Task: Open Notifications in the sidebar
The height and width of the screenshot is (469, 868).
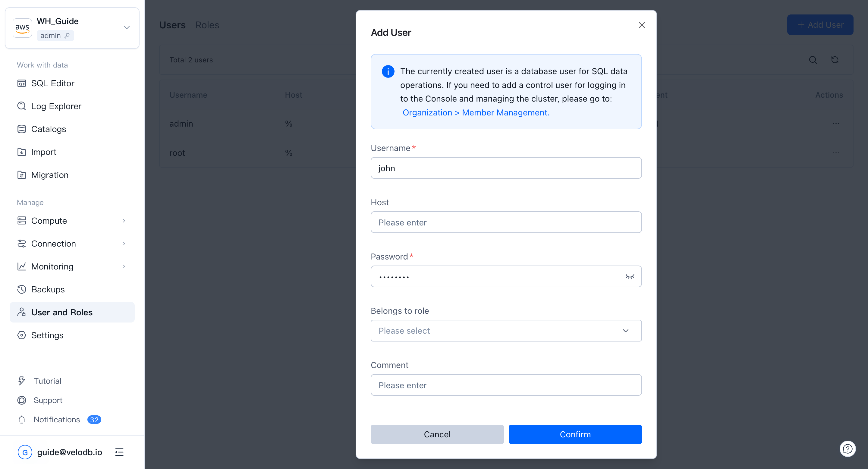Action: coord(56,419)
